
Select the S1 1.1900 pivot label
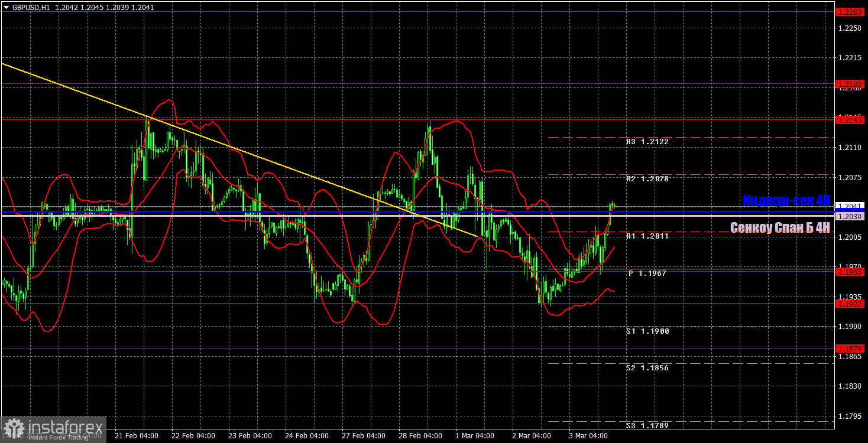click(647, 331)
